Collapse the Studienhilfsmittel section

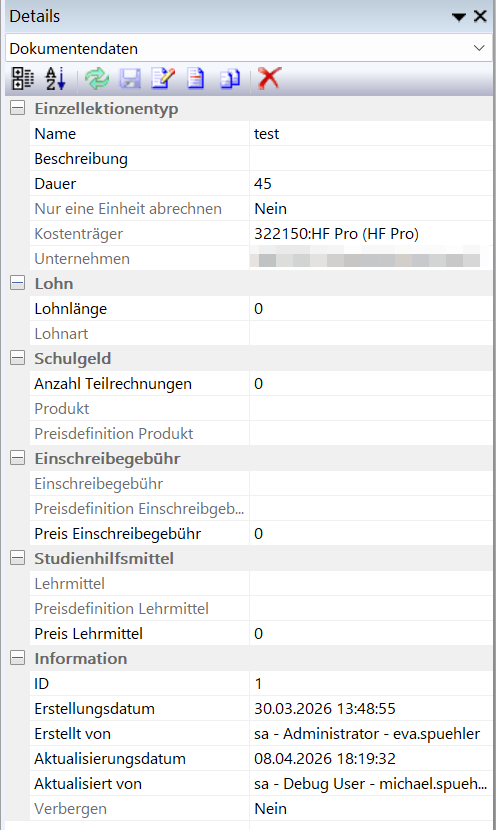click(17, 558)
